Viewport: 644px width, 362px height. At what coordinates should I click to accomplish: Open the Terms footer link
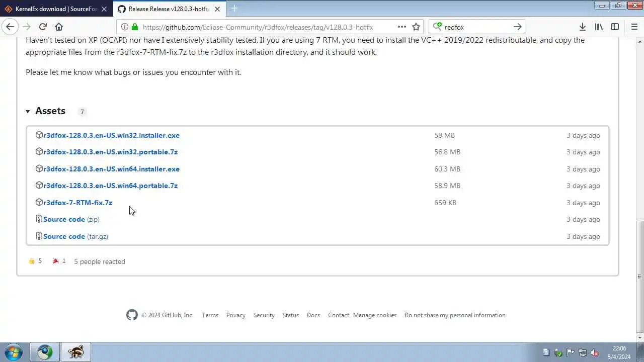coord(210,315)
